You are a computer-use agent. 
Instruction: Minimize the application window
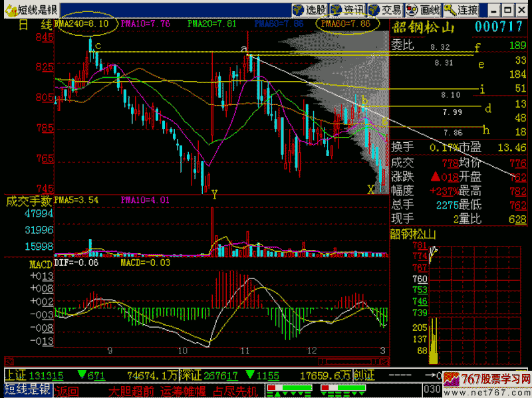(493, 10)
